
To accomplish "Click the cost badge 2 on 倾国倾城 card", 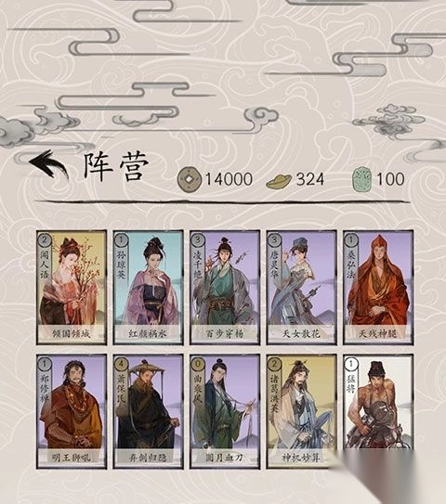I will 45,239.
